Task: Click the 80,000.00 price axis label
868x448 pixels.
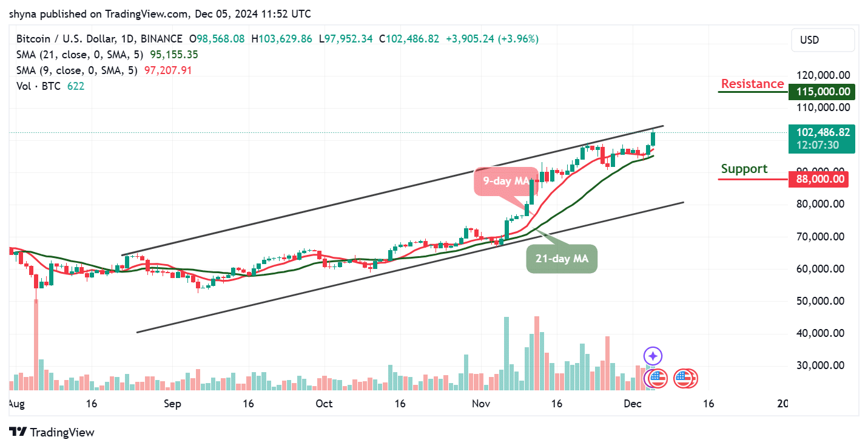Action: pyautogui.click(x=821, y=204)
